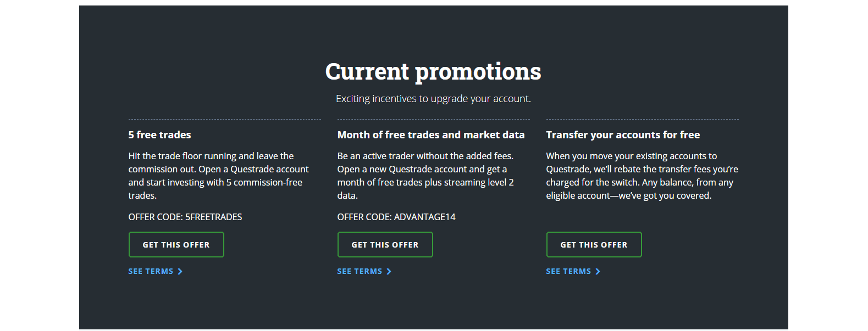Open SEE TERMS for the 5 free trades promo
Screen dimensions: 868x331
click(150, 271)
